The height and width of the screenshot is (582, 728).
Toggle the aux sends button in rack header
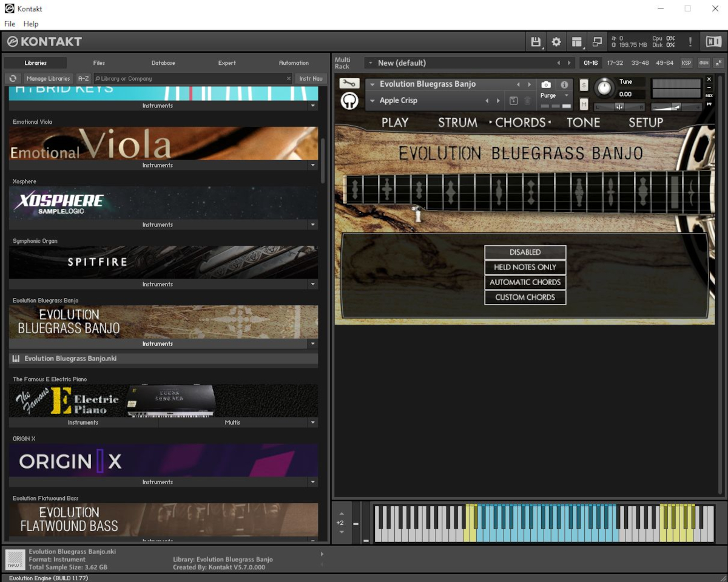[x=703, y=63]
